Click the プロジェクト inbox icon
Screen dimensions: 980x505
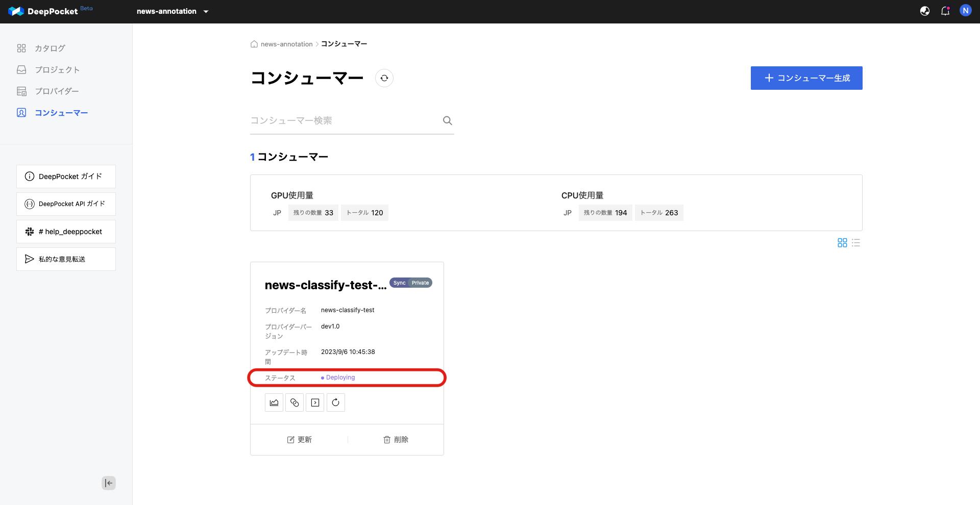[21, 70]
